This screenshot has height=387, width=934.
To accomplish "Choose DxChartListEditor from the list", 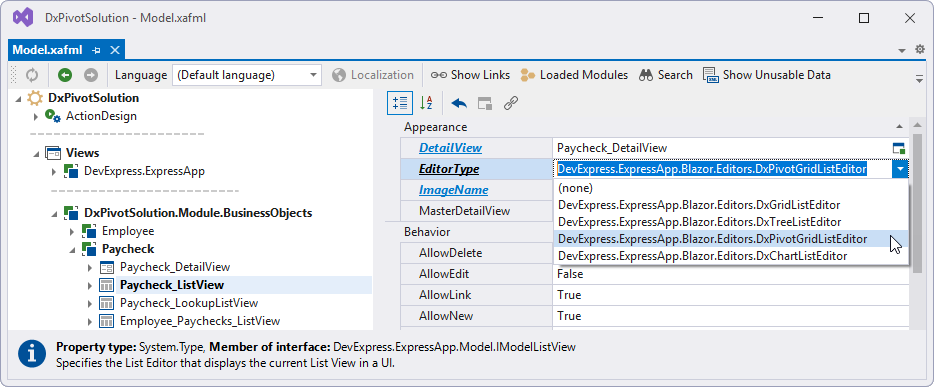I will pos(731,256).
